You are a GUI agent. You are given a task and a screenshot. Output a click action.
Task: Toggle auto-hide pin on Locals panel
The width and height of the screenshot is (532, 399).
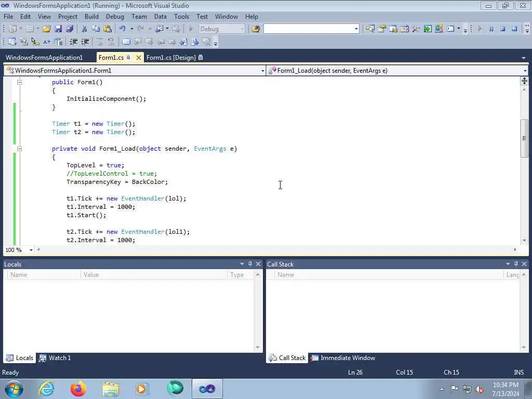[250, 264]
